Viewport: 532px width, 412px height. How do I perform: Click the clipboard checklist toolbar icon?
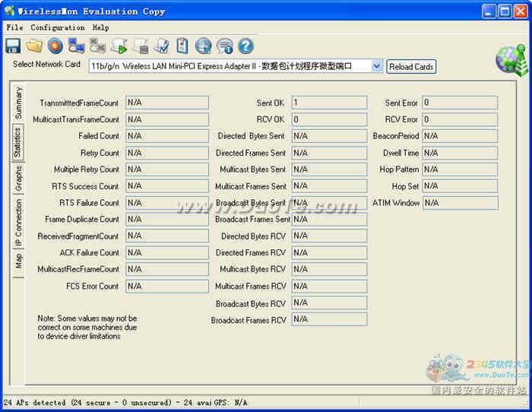pyautogui.click(x=182, y=46)
